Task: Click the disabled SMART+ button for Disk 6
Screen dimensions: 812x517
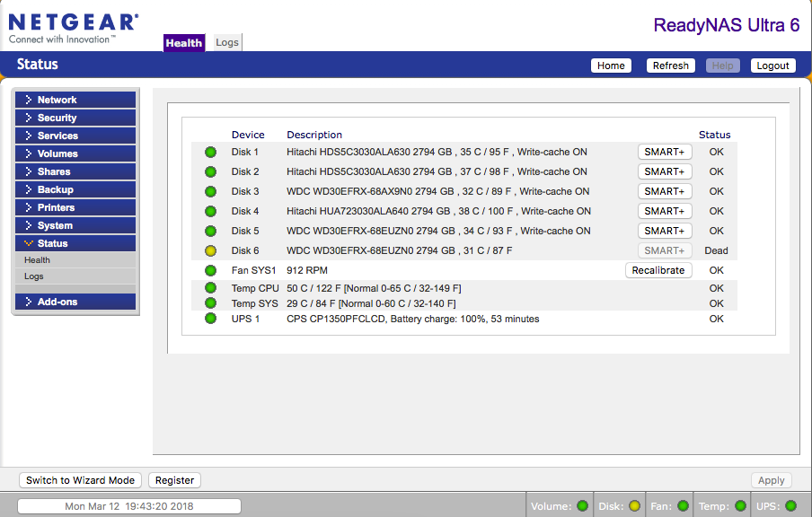Action: point(665,250)
